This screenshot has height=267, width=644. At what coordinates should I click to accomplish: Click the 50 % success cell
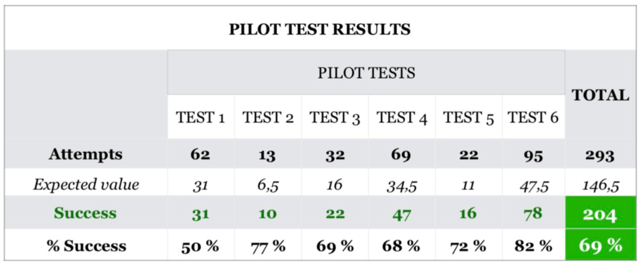pyautogui.click(x=200, y=246)
